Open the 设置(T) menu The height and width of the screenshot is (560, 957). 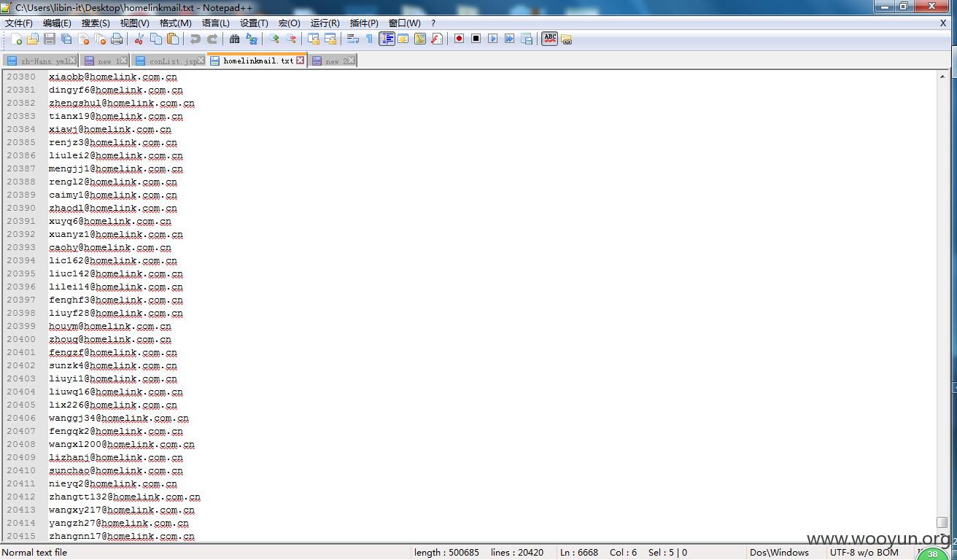coord(254,23)
